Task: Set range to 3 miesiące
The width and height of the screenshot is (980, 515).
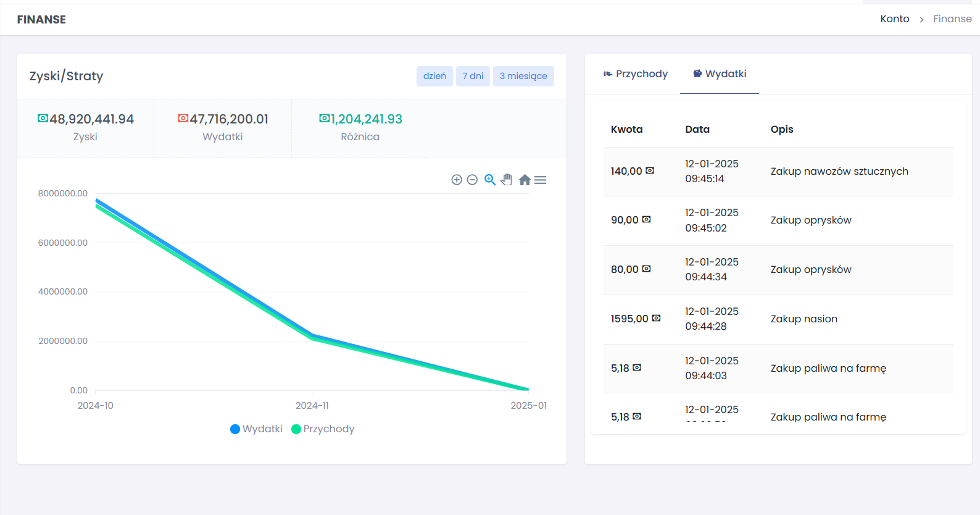Action: pos(523,76)
